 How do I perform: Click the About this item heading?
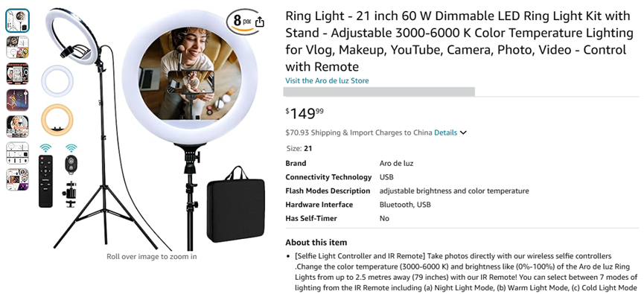tap(316, 242)
